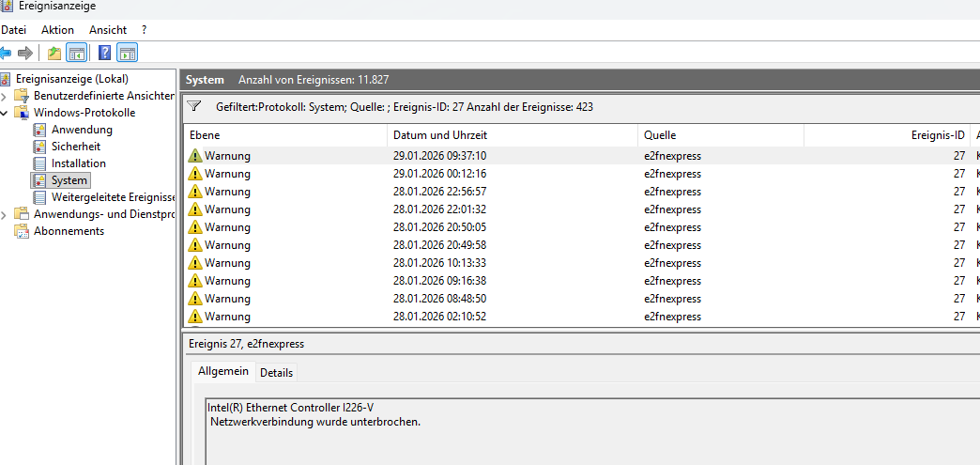Screen dimensions: 980x465
Task: Click the Sicherheit log icon
Action: [x=40, y=147]
